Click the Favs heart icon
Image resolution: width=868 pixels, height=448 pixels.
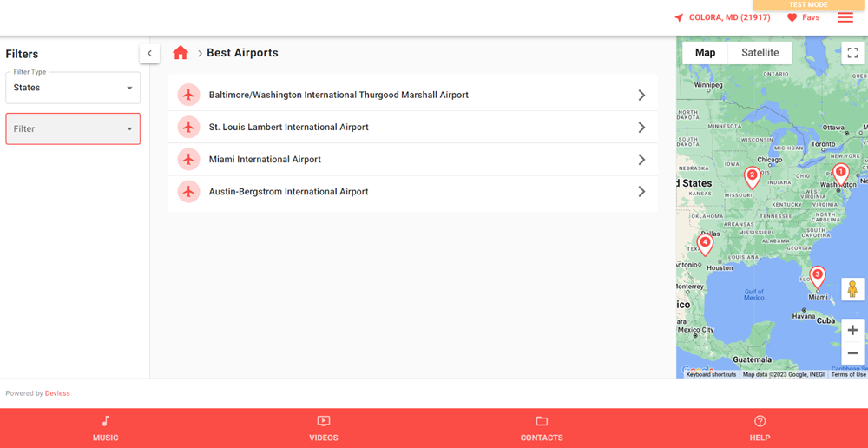coord(792,17)
